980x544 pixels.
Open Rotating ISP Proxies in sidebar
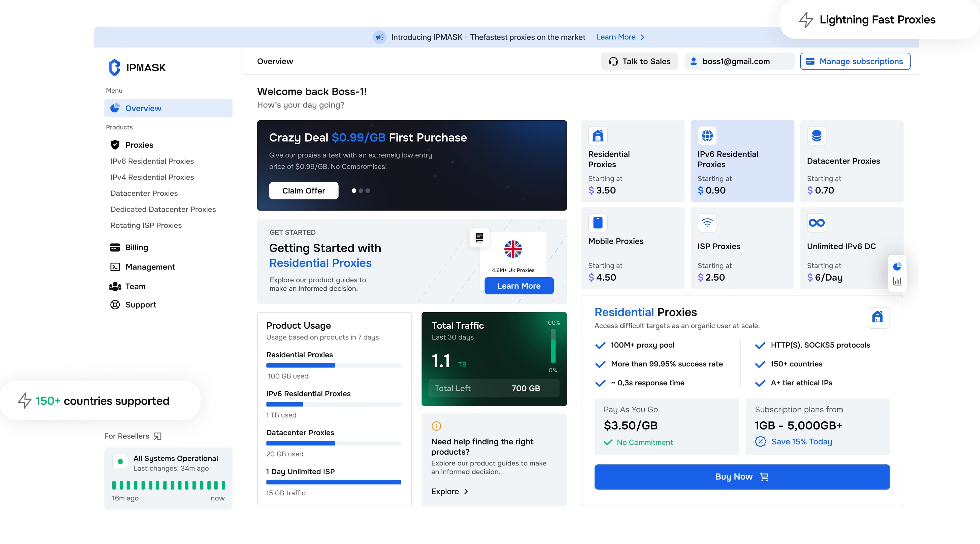(146, 225)
